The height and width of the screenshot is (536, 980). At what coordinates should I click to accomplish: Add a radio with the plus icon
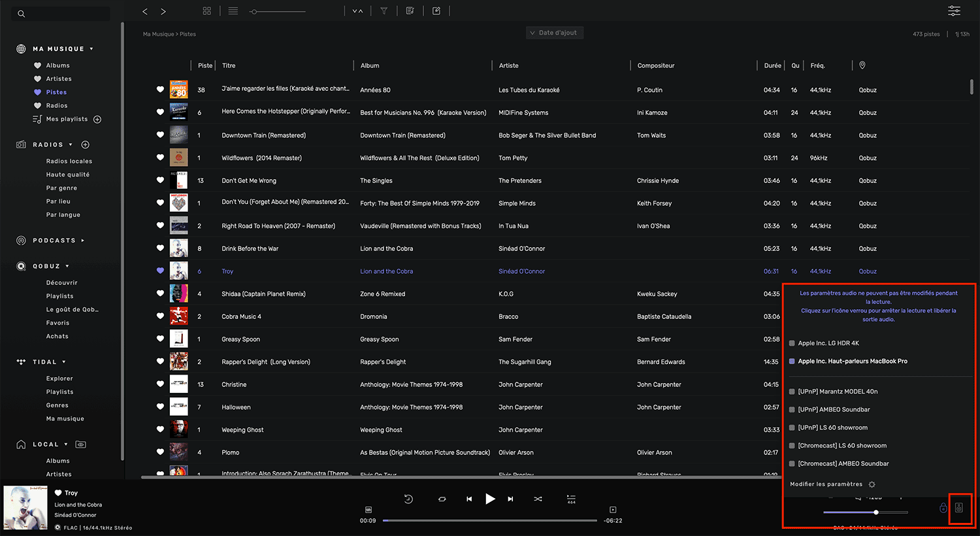[86, 144]
